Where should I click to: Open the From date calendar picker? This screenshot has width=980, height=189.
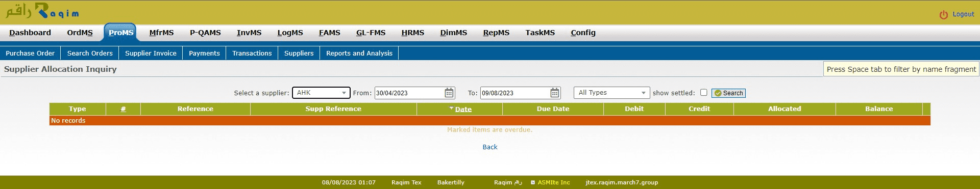(449, 93)
